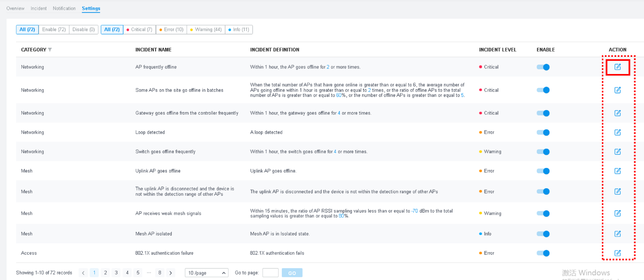Edit '802.1X authentication failure' incident
This screenshot has height=280, width=644.
(618, 253)
